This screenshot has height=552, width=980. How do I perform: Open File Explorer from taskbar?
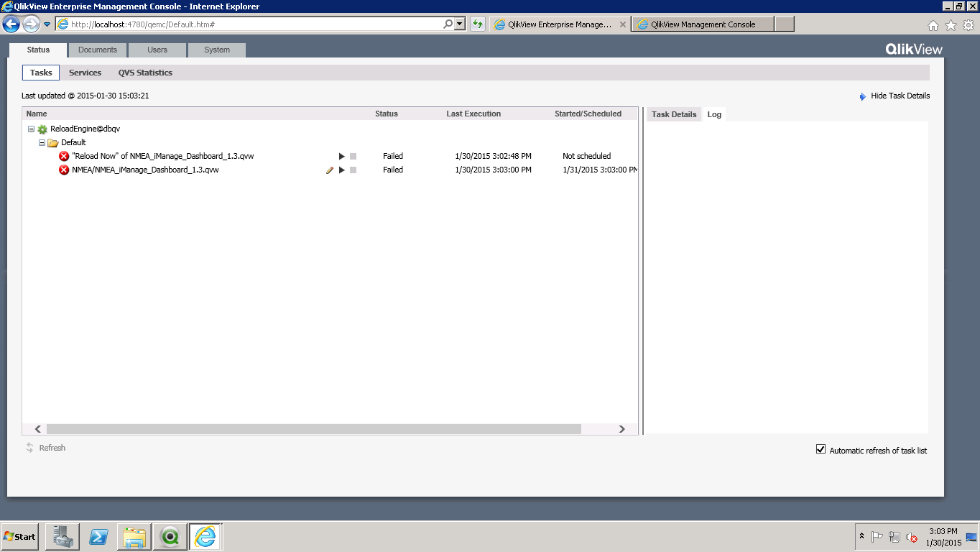click(x=134, y=536)
